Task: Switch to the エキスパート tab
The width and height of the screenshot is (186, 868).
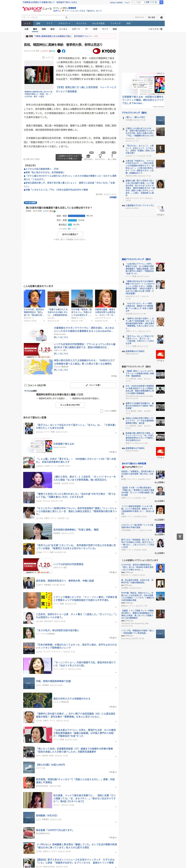Action: tap(64, 24)
